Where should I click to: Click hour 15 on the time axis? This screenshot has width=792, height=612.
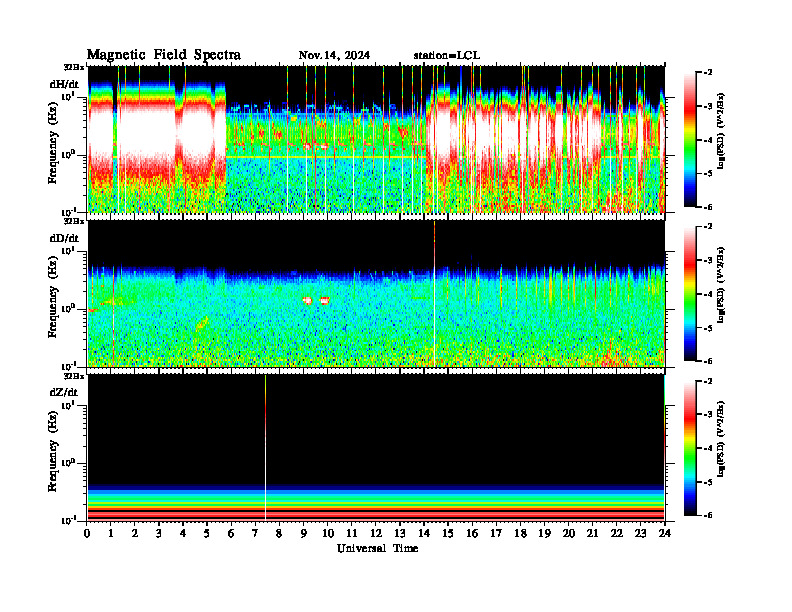point(448,533)
